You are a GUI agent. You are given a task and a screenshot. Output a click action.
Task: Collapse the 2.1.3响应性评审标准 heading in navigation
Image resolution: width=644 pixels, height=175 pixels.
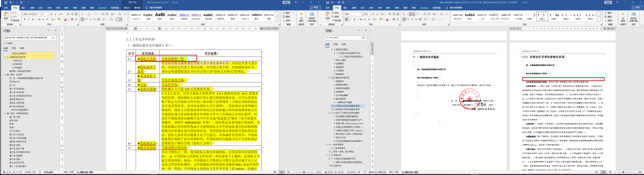point(5,57)
